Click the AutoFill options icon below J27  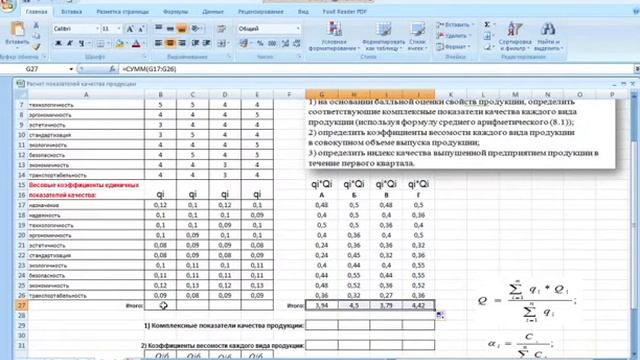(x=440, y=315)
